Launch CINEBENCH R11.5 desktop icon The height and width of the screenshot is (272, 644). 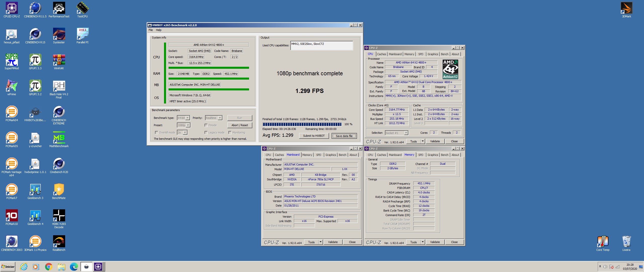(35, 10)
